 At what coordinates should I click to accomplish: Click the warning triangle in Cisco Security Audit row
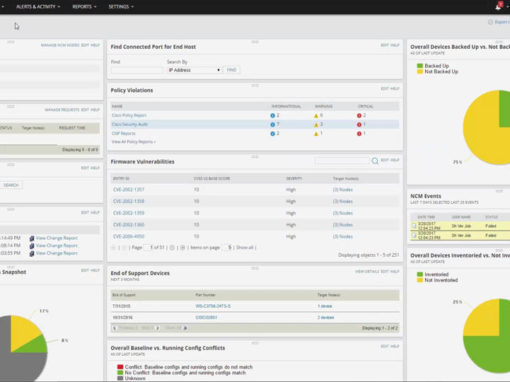coord(316,125)
